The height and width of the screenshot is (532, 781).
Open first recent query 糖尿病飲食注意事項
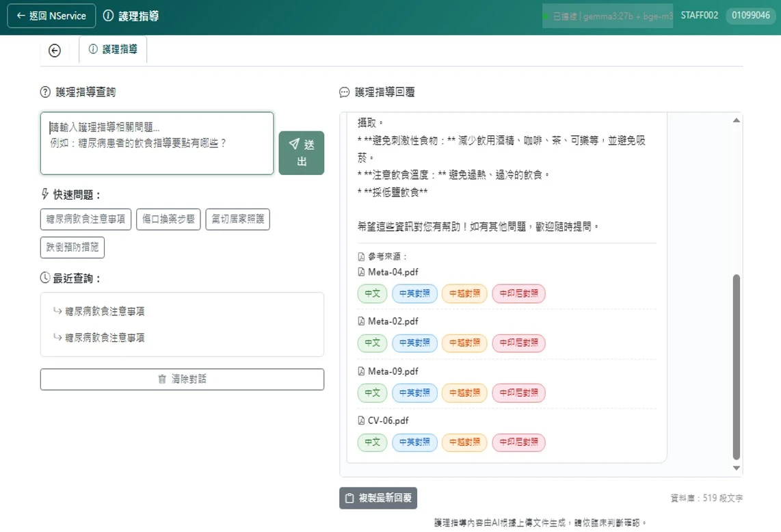[x=105, y=311]
